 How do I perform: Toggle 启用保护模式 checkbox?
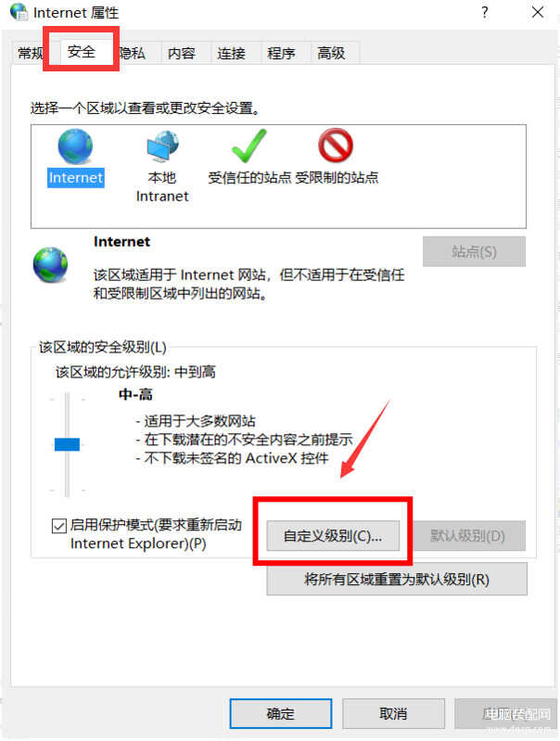(x=59, y=526)
